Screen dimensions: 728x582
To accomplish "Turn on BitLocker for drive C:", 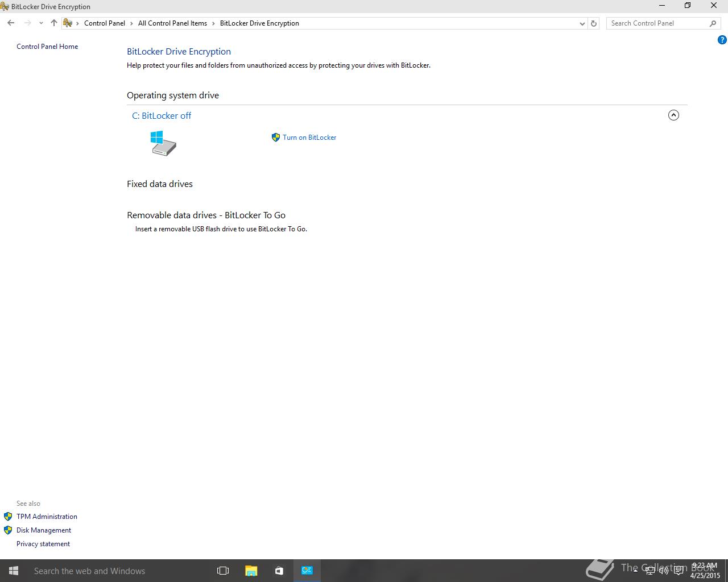I will [x=309, y=138].
